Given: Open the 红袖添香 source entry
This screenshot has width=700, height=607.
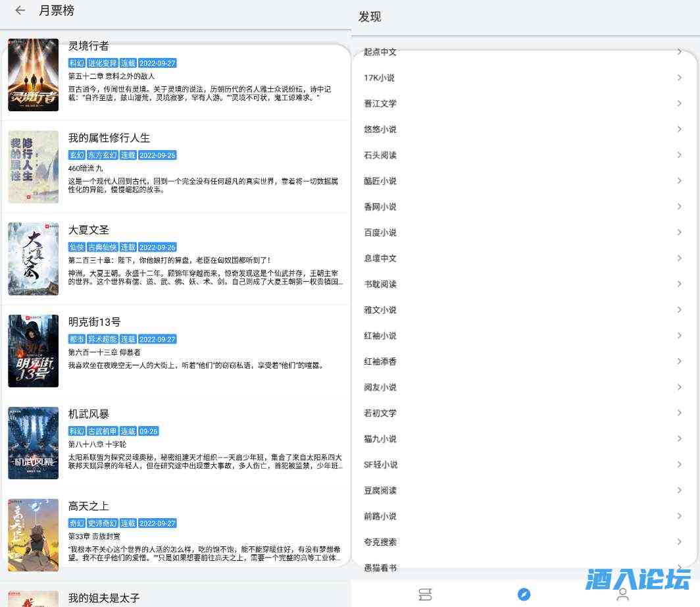Looking at the screenshot, I should coord(524,361).
